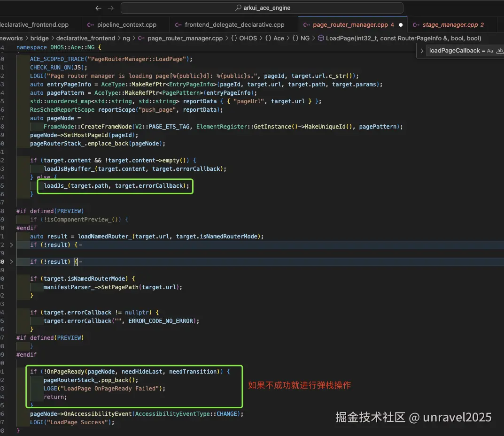
Task: Click auto entryPageInfo line
Action: point(206,84)
